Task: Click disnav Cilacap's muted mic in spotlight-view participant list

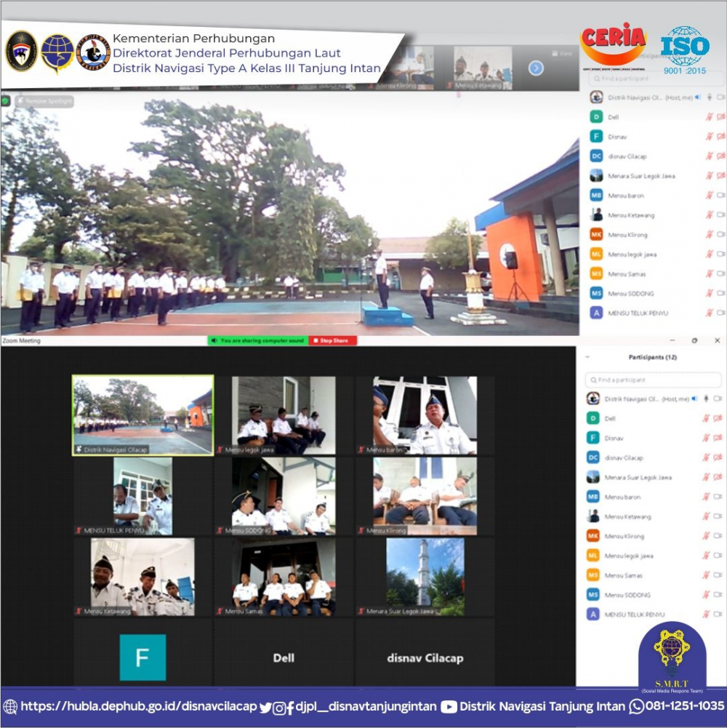Action: click(x=710, y=156)
